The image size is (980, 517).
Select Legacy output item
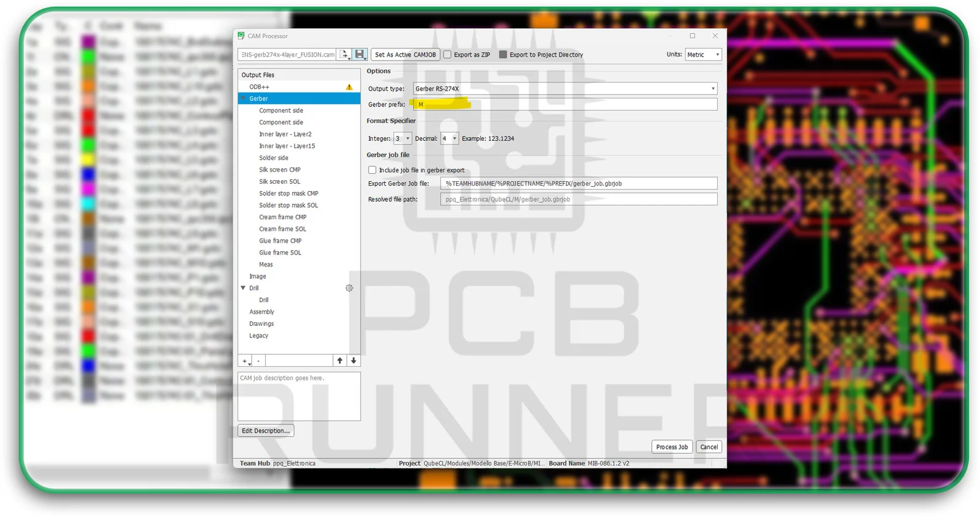258,336
